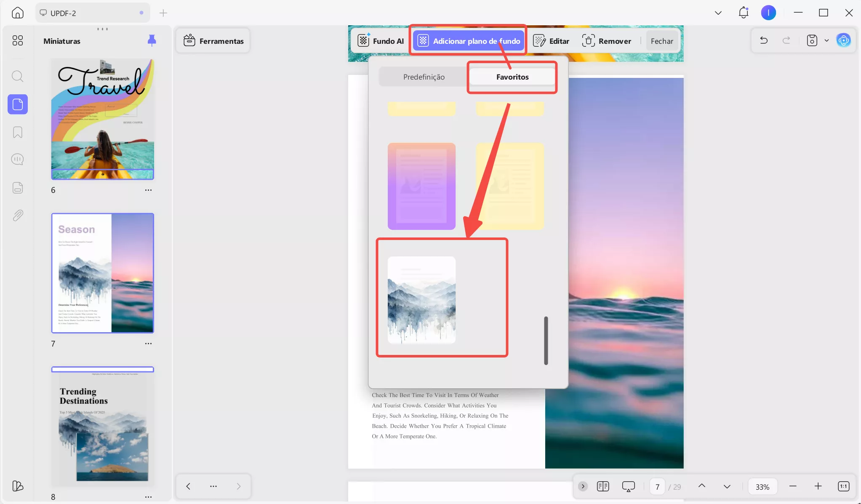The width and height of the screenshot is (861, 504).
Task: Enable two-page reading layout
Action: coord(603,486)
